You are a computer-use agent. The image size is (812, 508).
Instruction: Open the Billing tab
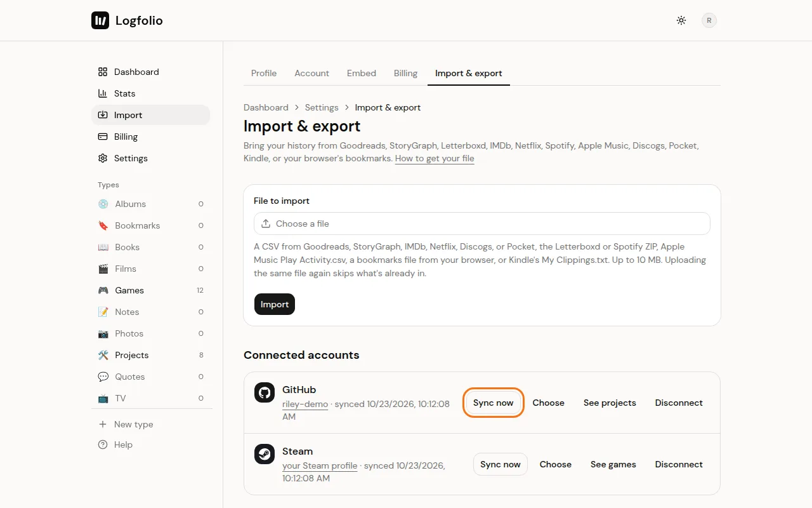pos(405,73)
